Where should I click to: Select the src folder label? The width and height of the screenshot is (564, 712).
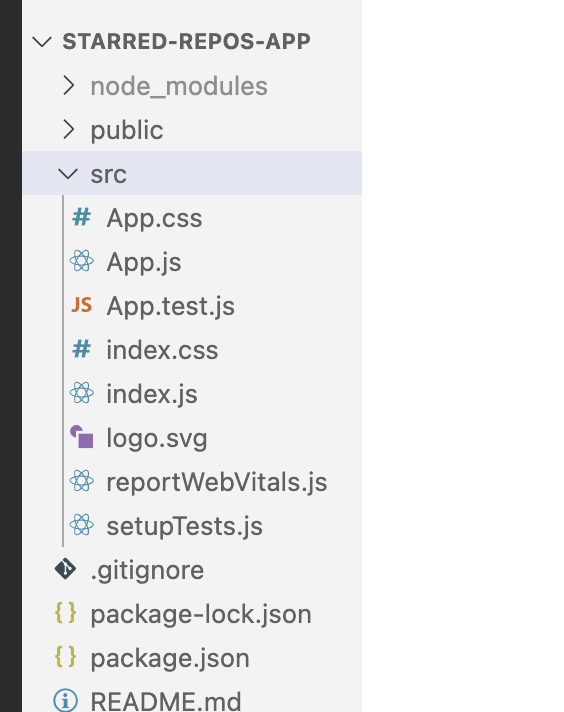pos(109,174)
